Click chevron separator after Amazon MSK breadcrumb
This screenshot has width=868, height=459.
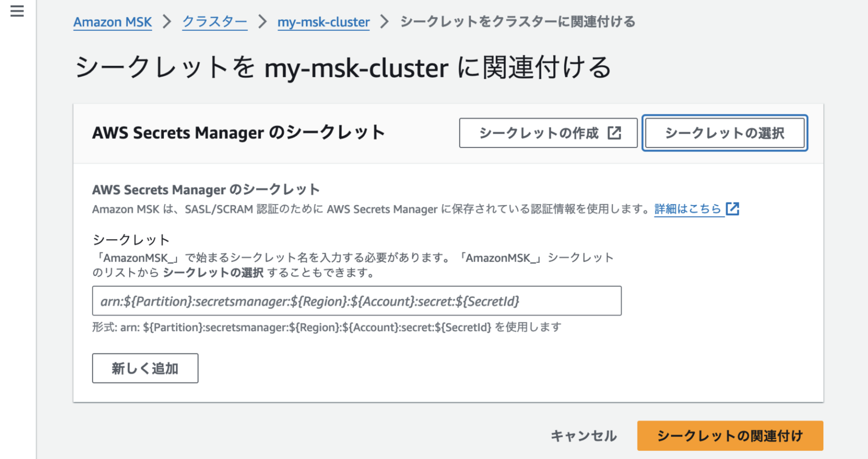pos(167,22)
